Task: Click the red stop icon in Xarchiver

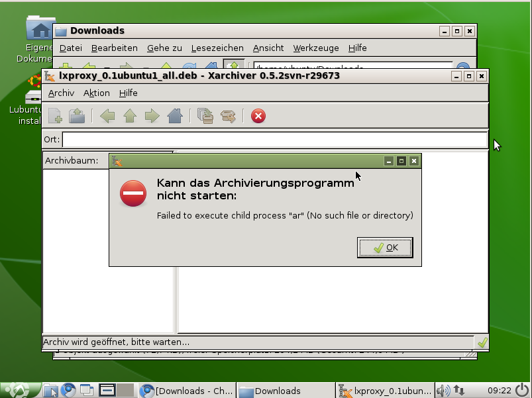Action: pos(258,116)
